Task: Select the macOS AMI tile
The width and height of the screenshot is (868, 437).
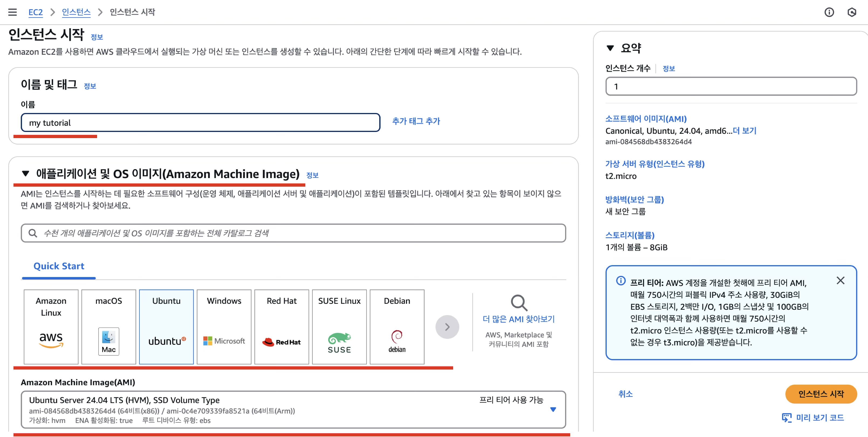Action: pyautogui.click(x=108, y=326)
